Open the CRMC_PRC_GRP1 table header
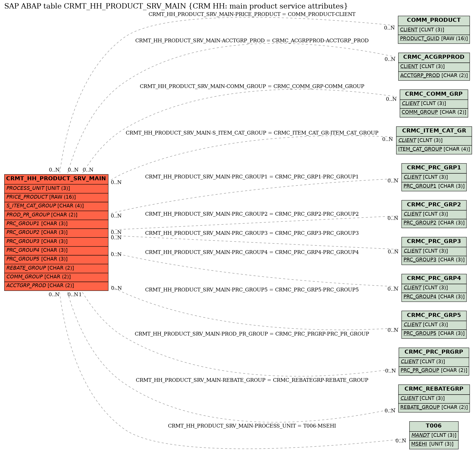This screenshot has width=476, height=452. coord(434,168)
